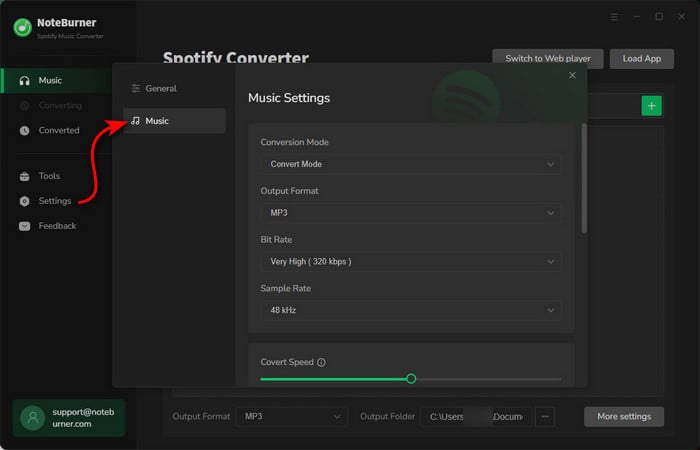Click the Load App button
Viewport: 700px width, 450px height.
(642, 59)
